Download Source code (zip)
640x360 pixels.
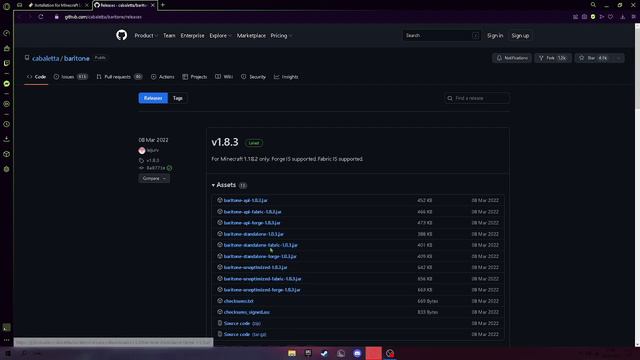242,323
